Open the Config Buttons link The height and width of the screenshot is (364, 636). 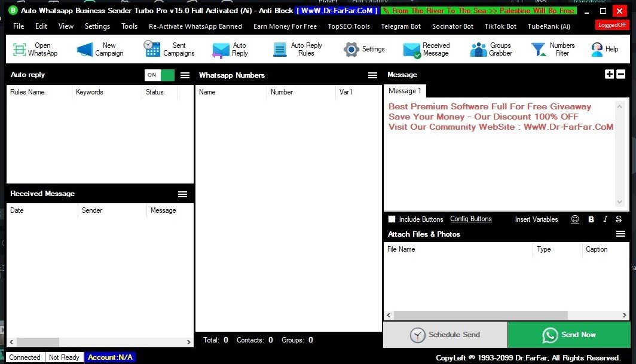coord(470,219)
